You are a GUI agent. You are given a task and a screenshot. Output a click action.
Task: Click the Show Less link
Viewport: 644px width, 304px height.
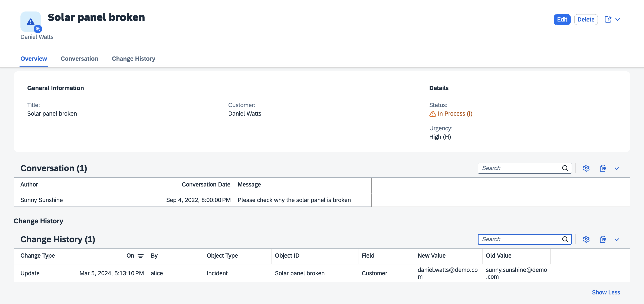click(605, 292)
